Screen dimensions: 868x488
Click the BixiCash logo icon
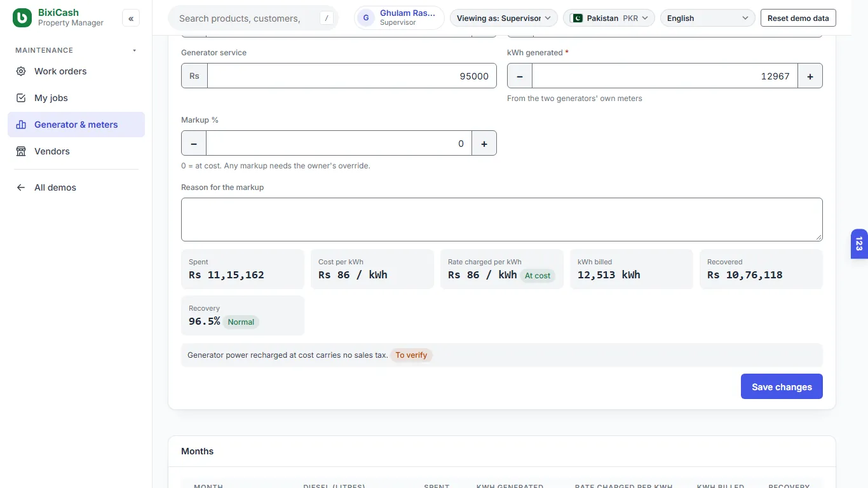pyautogui.click(x=22, y=18)
